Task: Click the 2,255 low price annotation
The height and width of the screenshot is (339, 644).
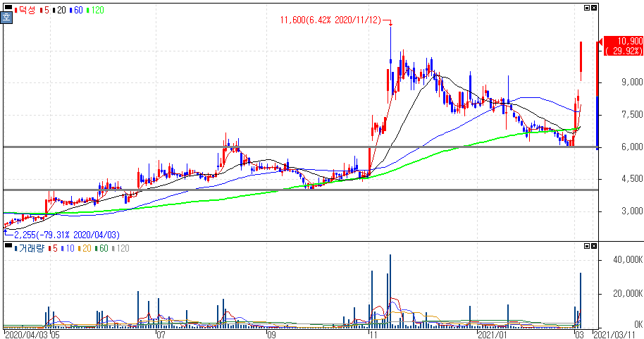Action: [67, 235]
